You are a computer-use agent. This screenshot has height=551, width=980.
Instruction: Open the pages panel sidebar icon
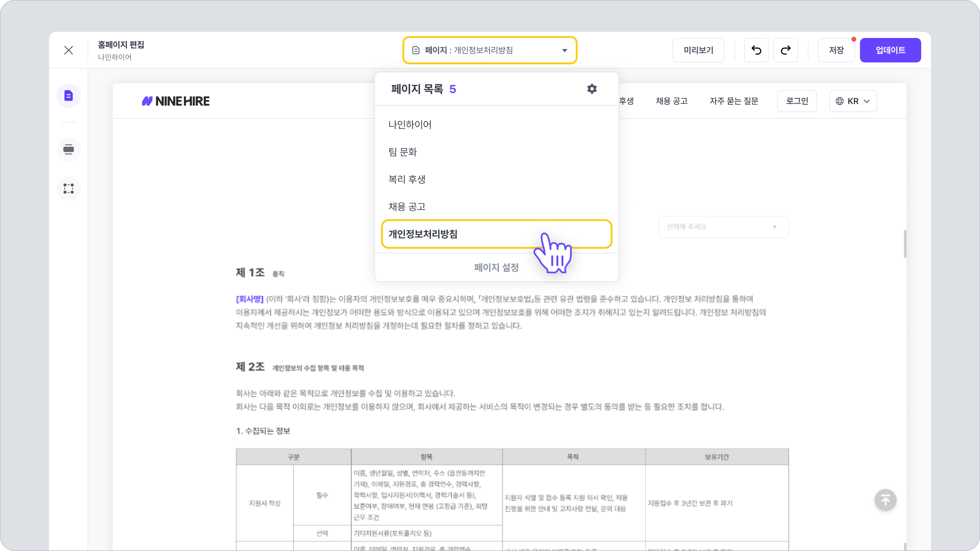pos(69,96)
